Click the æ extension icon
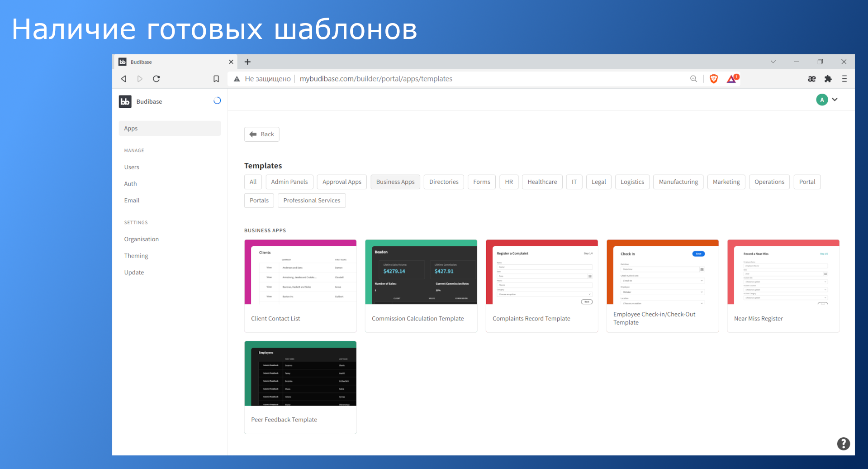Viewport: 868px width, 469px height. [812, 79]
